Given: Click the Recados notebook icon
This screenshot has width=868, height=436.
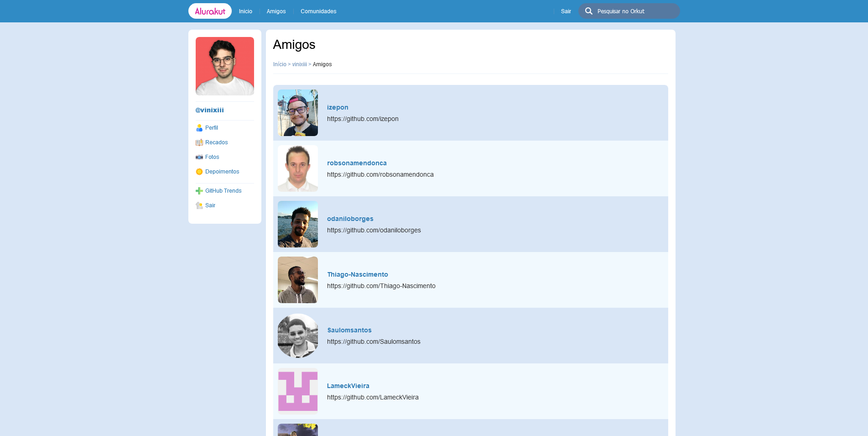Looking at the screenshot, I should coord(199,142).
